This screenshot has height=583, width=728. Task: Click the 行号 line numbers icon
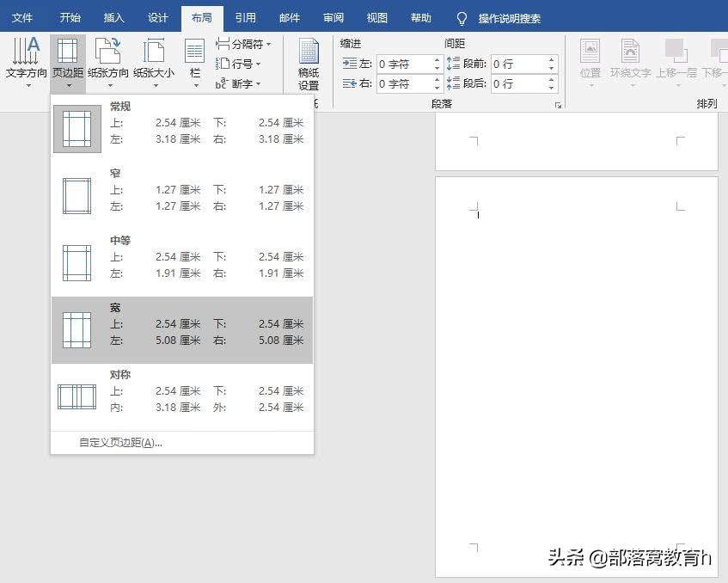(223, 64)
